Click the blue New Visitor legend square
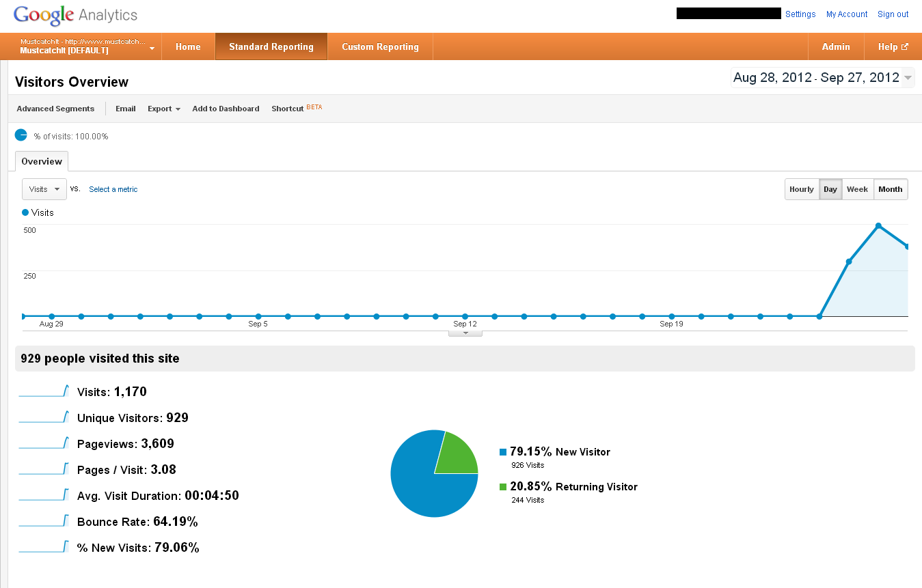Image resolution: width=922 pixels, height=588 pixels. coord(503,452)
